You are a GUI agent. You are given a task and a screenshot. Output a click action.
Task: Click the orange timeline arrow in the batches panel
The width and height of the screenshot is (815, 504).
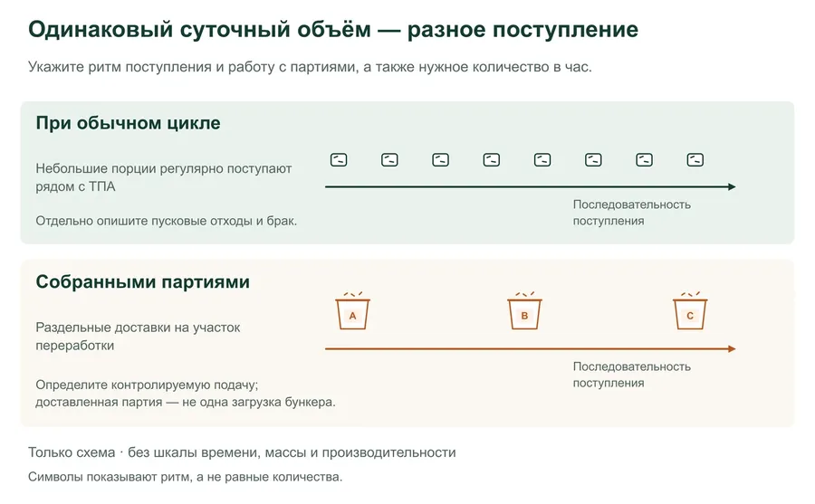[530, 348]
